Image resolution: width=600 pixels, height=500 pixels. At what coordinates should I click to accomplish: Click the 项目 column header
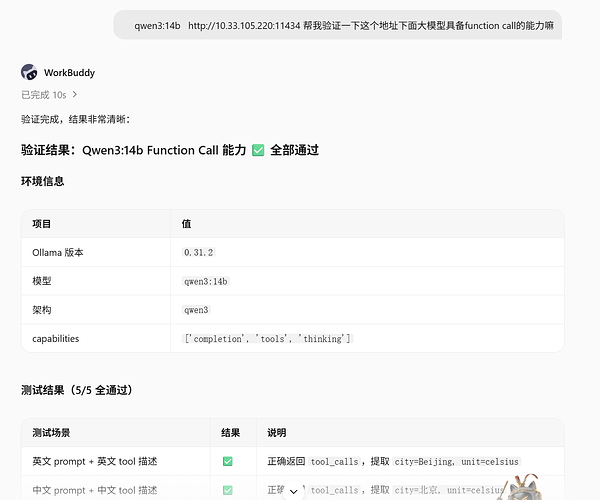(x=42, y=224)
